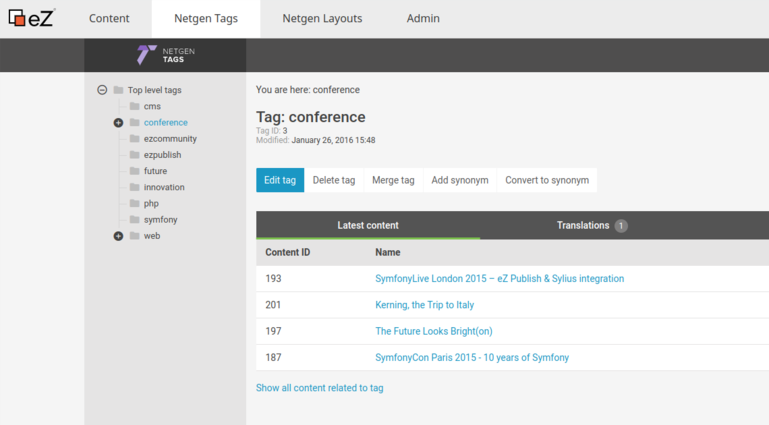Click the Edit tag button

(280, 180)
